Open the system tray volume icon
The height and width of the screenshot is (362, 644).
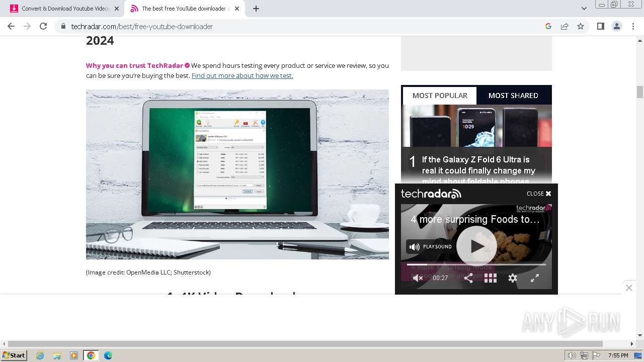click(x=572, y=355)
